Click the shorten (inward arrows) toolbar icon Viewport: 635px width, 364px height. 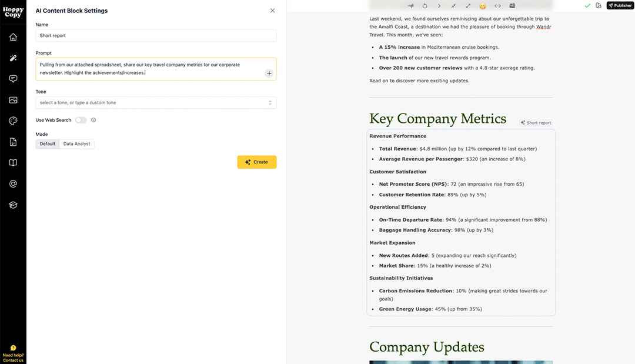(453, 6)
